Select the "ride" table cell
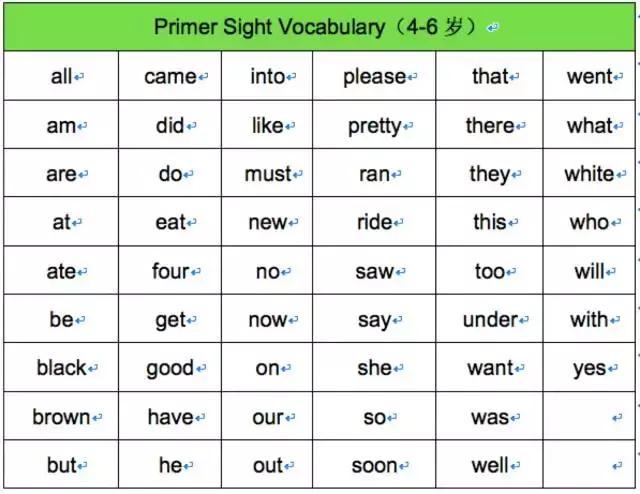The width and height of the screenshot is (640, 494). pos(374,222)
